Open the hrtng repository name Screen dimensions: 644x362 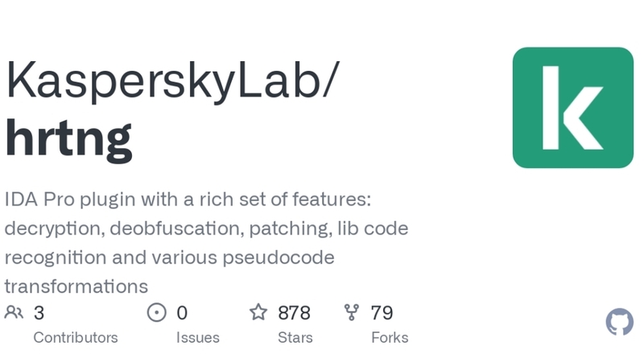pyautogui.click(x=68, y=138)
